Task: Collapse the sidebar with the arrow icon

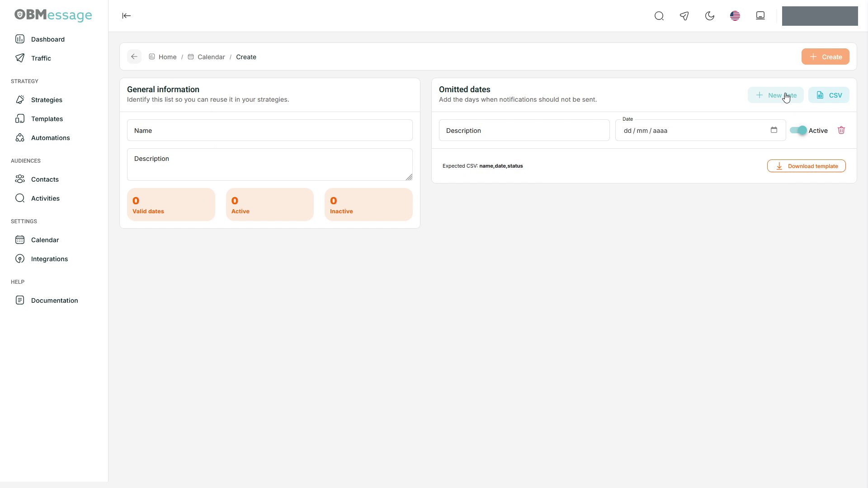Action: point(127,16)
